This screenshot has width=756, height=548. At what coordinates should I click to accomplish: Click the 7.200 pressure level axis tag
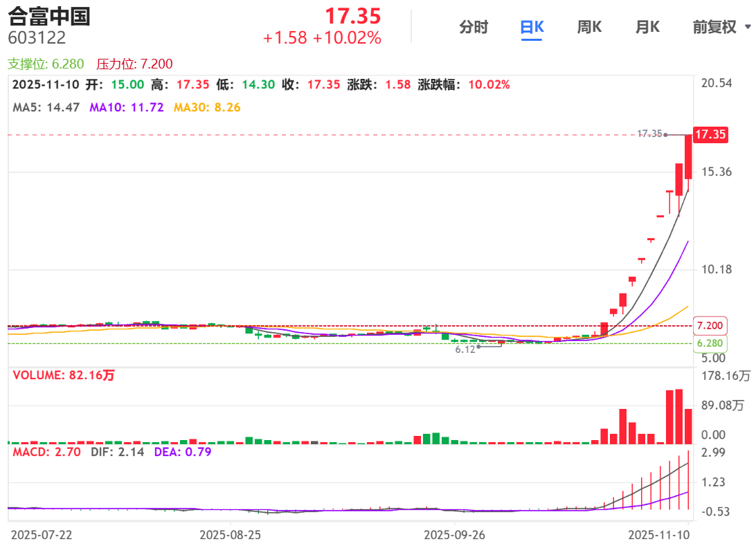click(x=710, y=326)
